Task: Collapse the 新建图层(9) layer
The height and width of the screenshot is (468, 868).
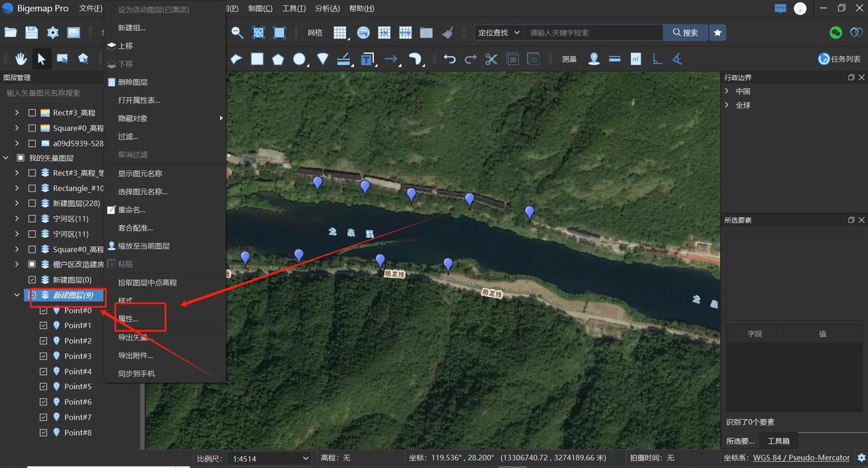Action: 17,295
